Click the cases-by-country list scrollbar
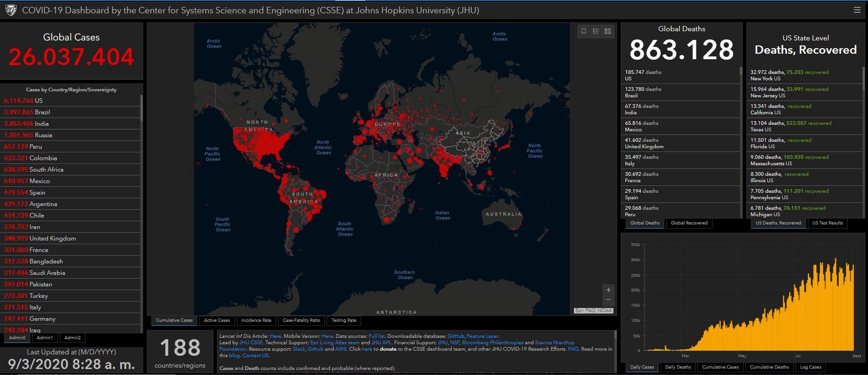Screen dimensions: 868x375 [x=142, y=108]
